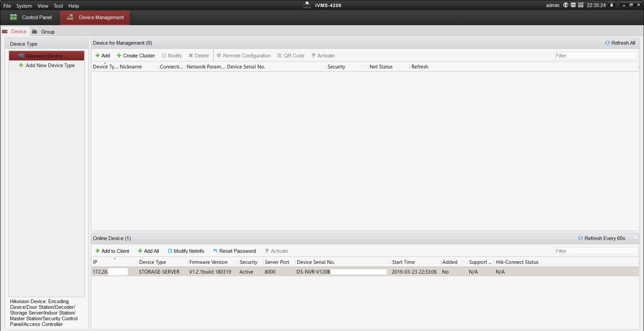Open the System menu
The image size is (644, 331).
click(x=24, y=6)
